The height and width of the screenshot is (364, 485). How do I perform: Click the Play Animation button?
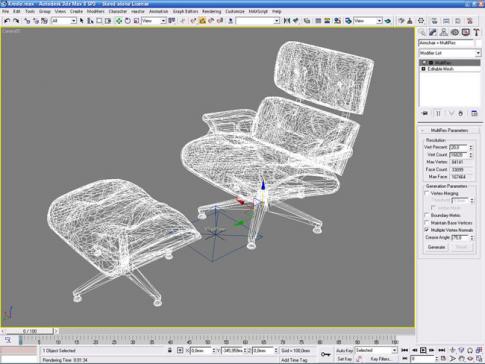(423, 350)
